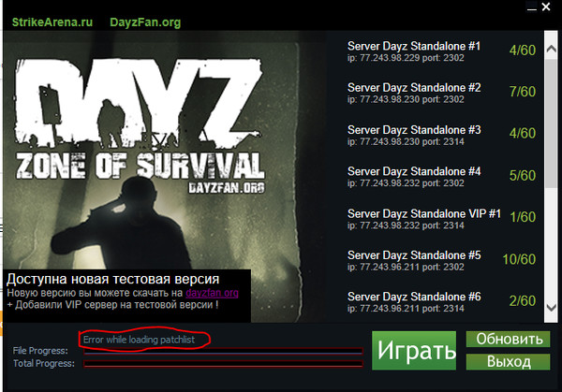This screenshot has width=562, height=392.
Task: Click the 10/60 player count of server #5
Action: pos(519,259)
